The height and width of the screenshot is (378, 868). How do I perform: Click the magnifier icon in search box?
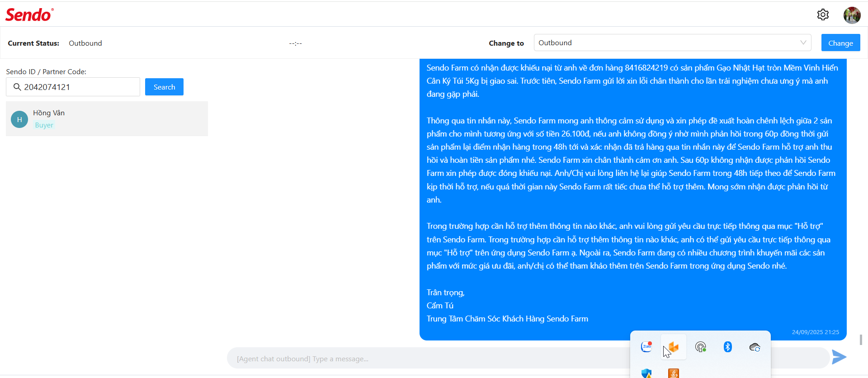click(17, 87)
